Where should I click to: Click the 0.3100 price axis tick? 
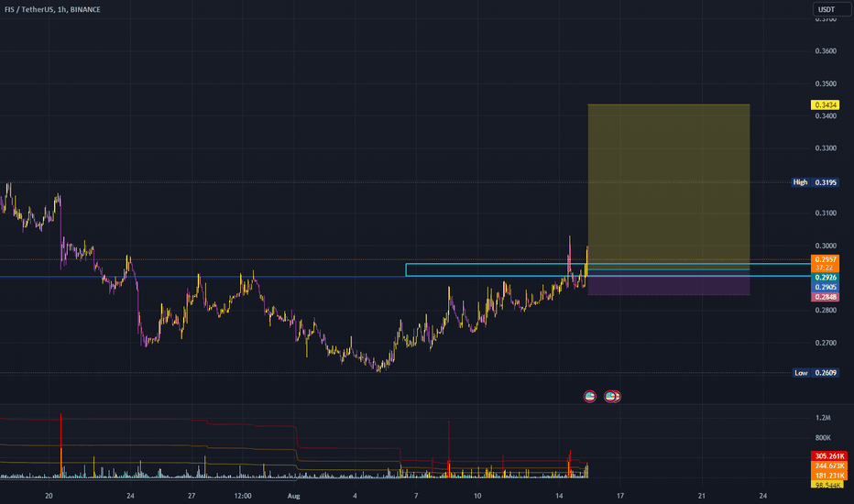(826, 213)
